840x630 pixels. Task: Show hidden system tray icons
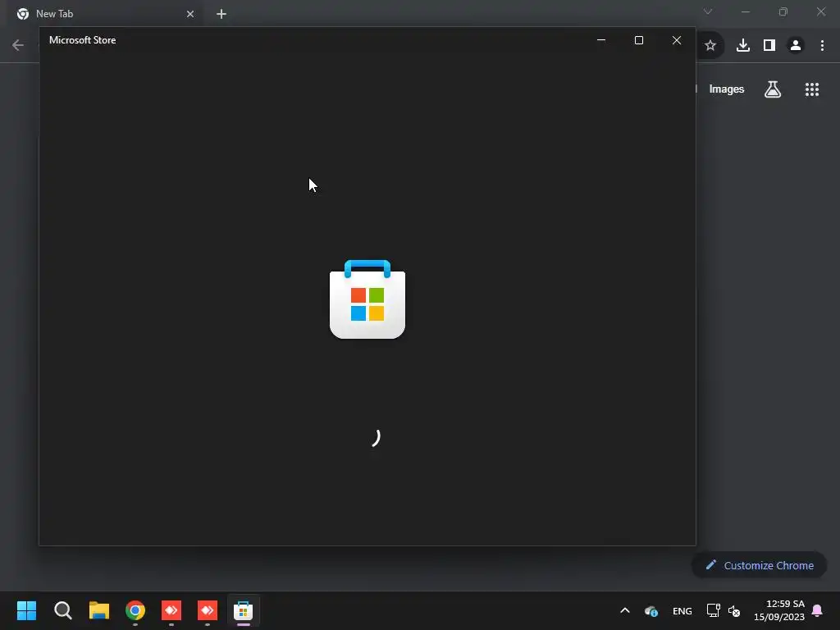click(x=624, y=610)
